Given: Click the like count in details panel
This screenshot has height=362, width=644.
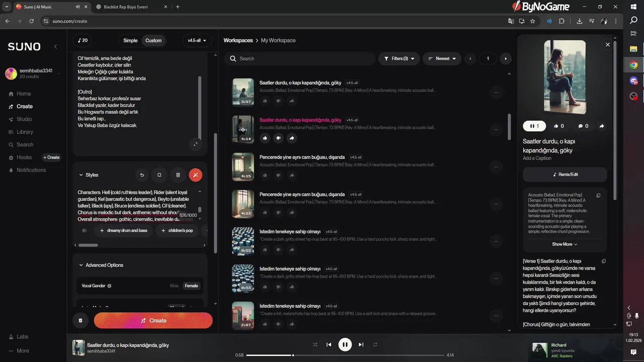Looking at the screenshot, I should (x=558, y=126).
